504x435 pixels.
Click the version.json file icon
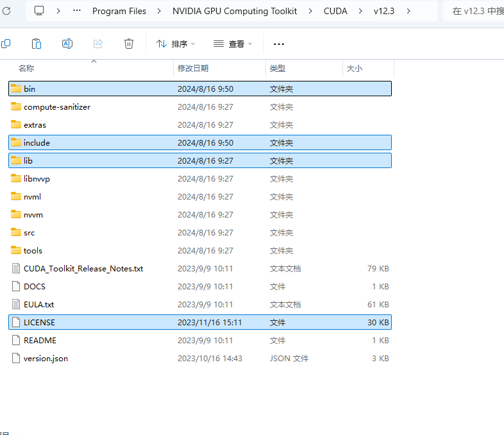click(x=17, y=359)
